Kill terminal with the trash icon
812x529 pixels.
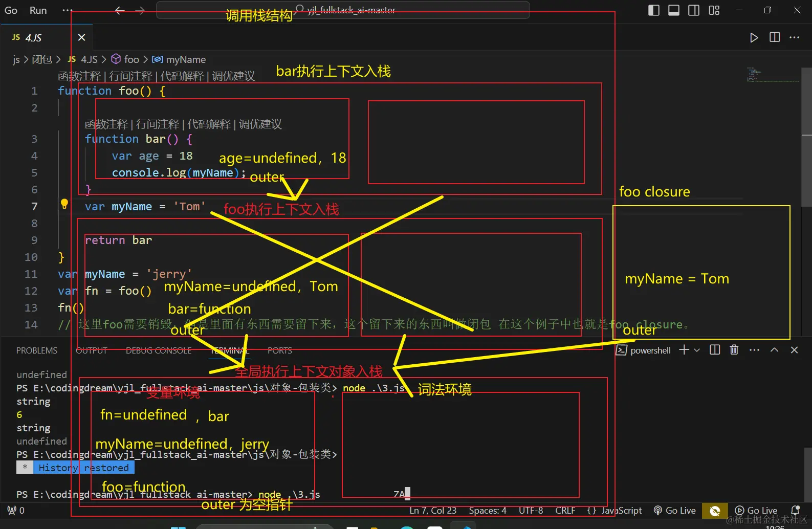coord(734,350)
